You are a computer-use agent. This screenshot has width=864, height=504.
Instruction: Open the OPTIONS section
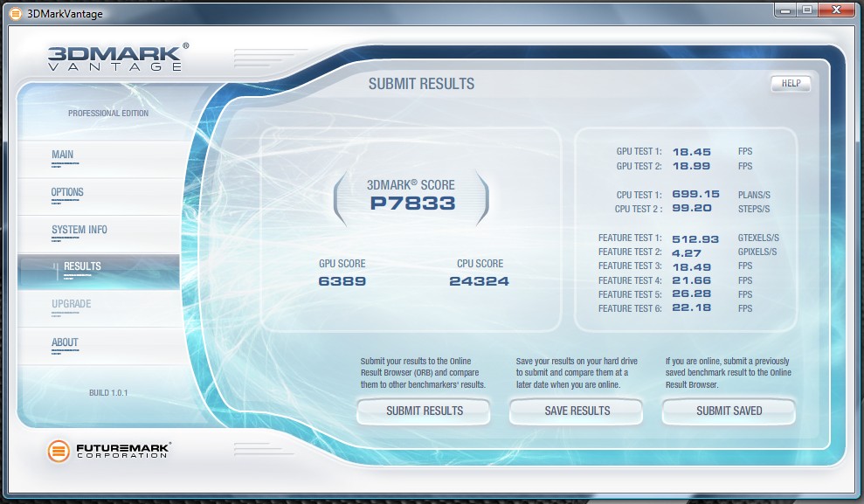tap(100, 196)
